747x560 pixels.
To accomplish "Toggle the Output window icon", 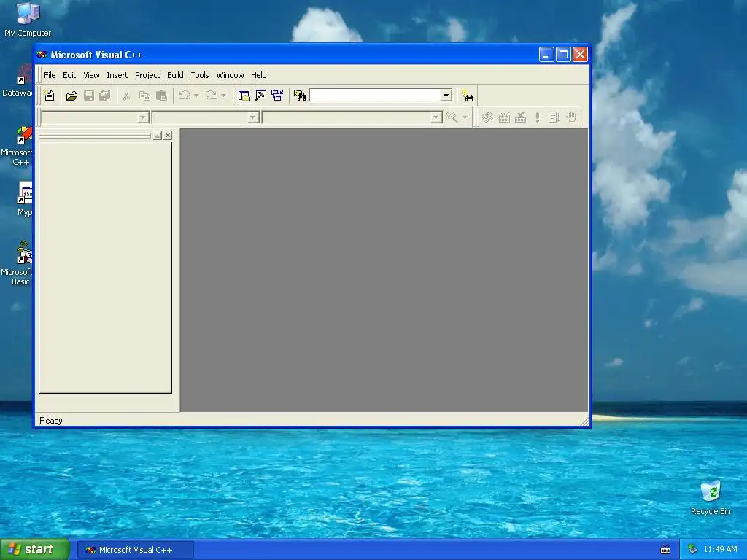I will point(260,96).
